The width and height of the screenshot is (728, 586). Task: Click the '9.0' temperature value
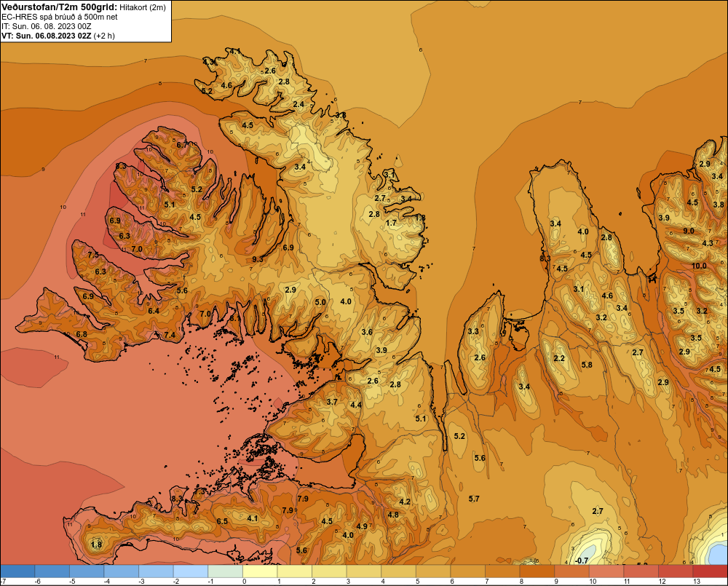[x=689, y=231]
